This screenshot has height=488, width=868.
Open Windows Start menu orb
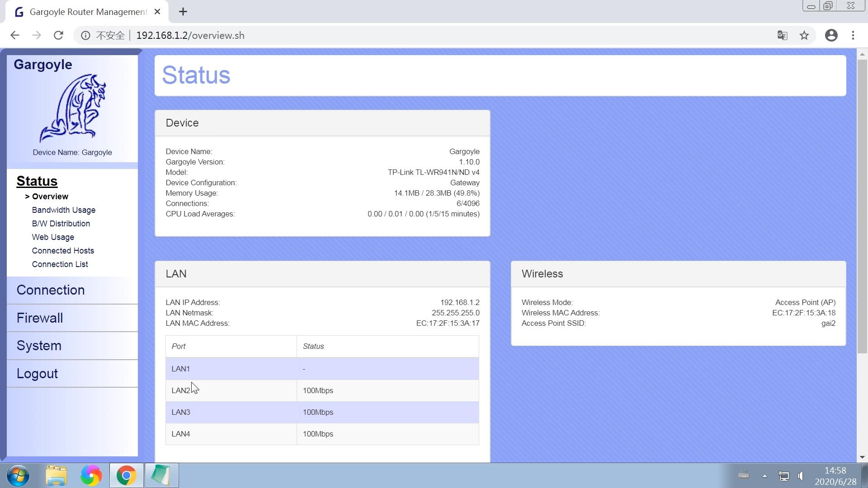pyautogui.click(x=18, y=475)
